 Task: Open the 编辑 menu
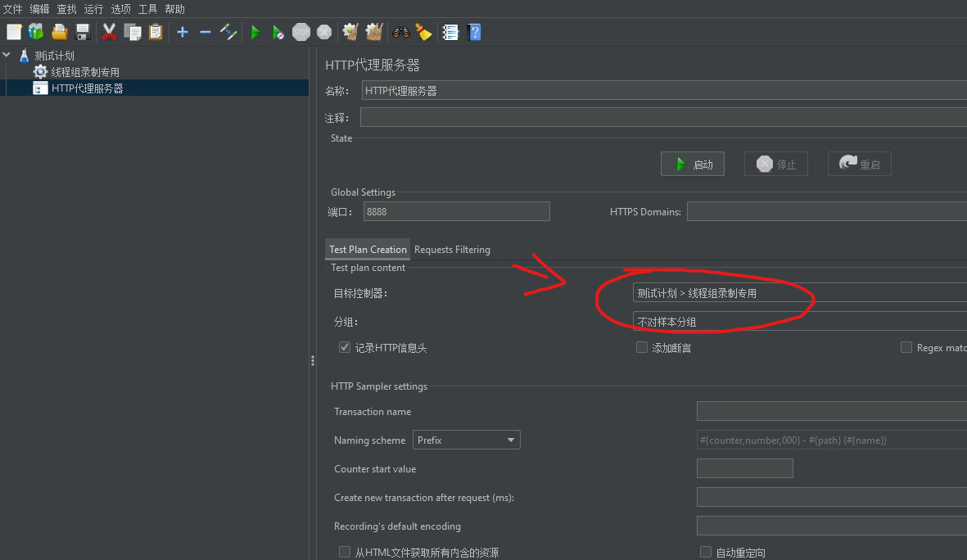tap(39, 9)
